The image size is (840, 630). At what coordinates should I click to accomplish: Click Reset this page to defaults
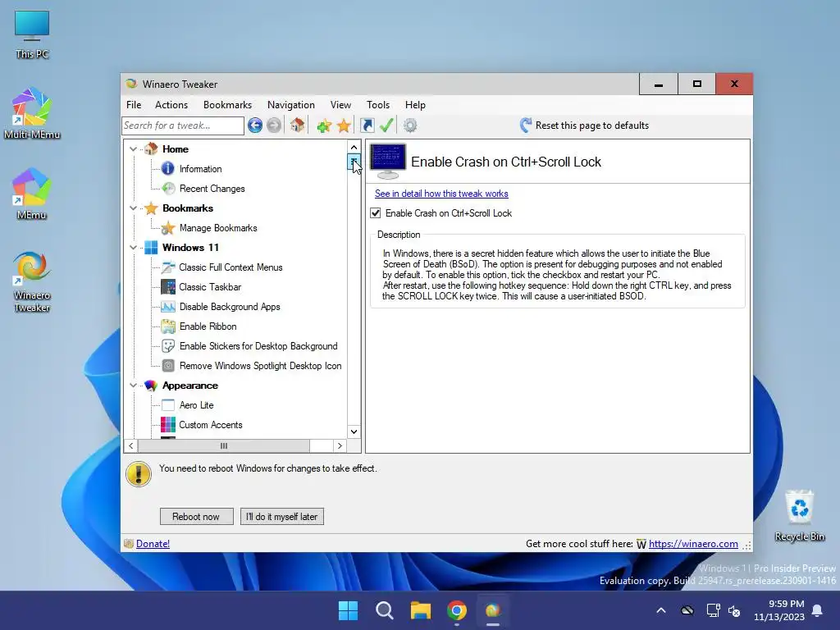point(584,126)
